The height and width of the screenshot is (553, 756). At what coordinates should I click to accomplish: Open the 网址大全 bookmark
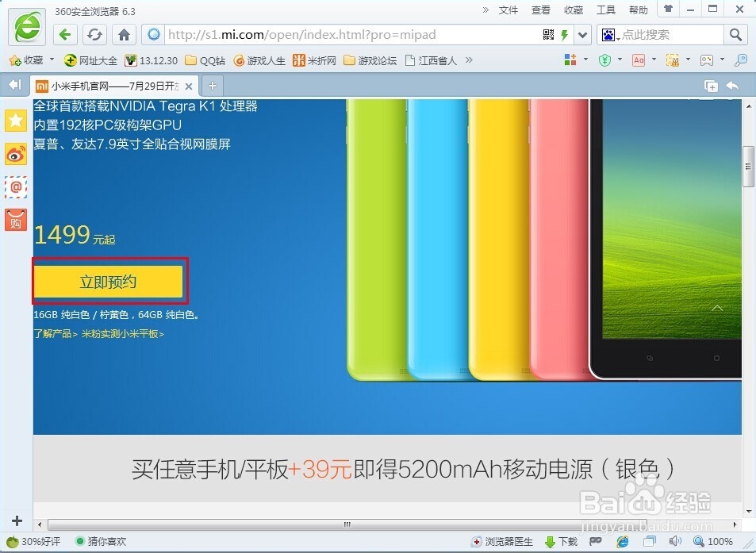[x=90, y=60]
